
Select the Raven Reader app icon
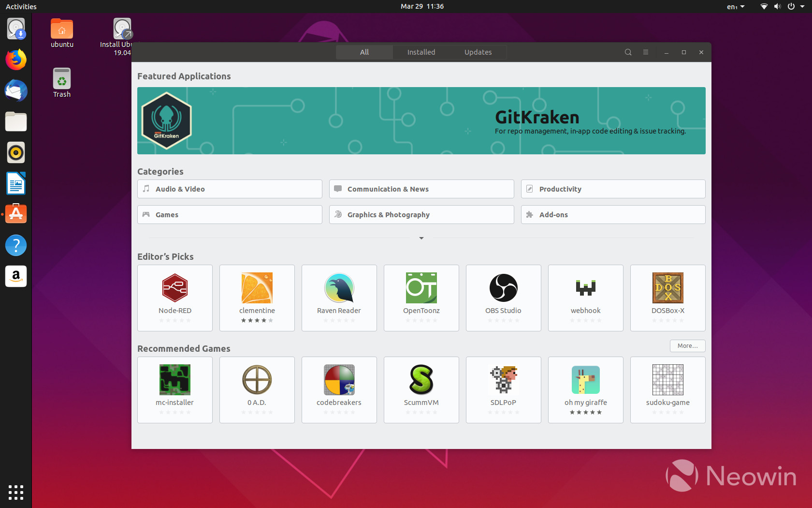pyautogui.click(x=339, y=288)
